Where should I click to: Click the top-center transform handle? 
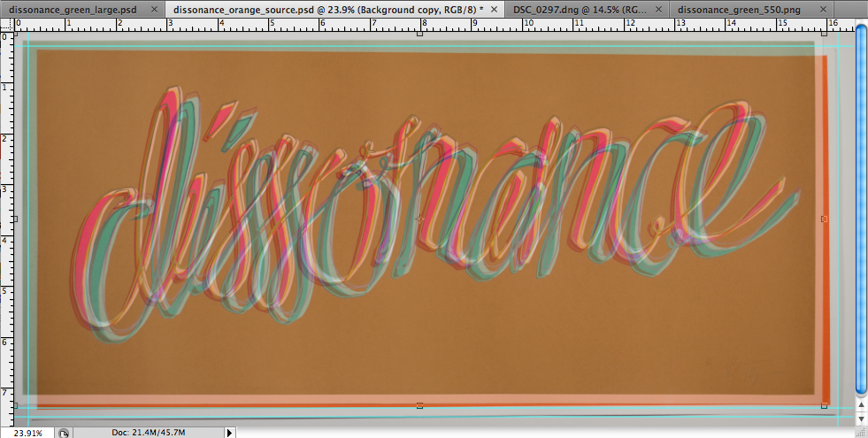419,33
